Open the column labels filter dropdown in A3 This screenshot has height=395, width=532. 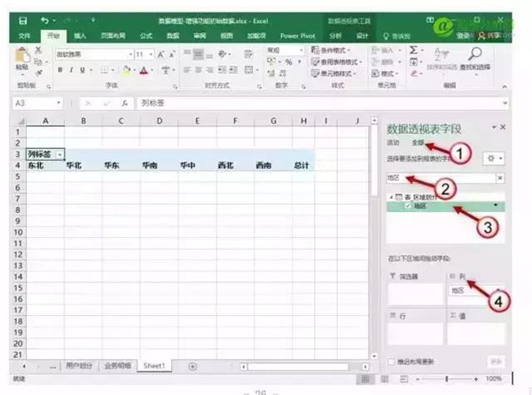(59, 154)
